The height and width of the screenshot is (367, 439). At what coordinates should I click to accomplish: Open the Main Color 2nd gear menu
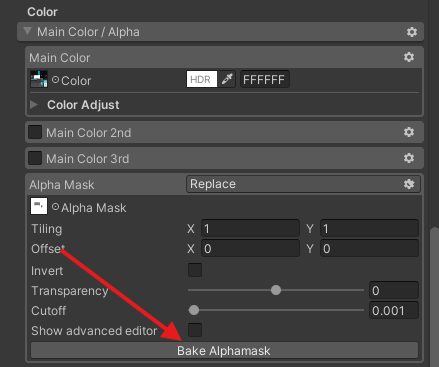[409, 132]
